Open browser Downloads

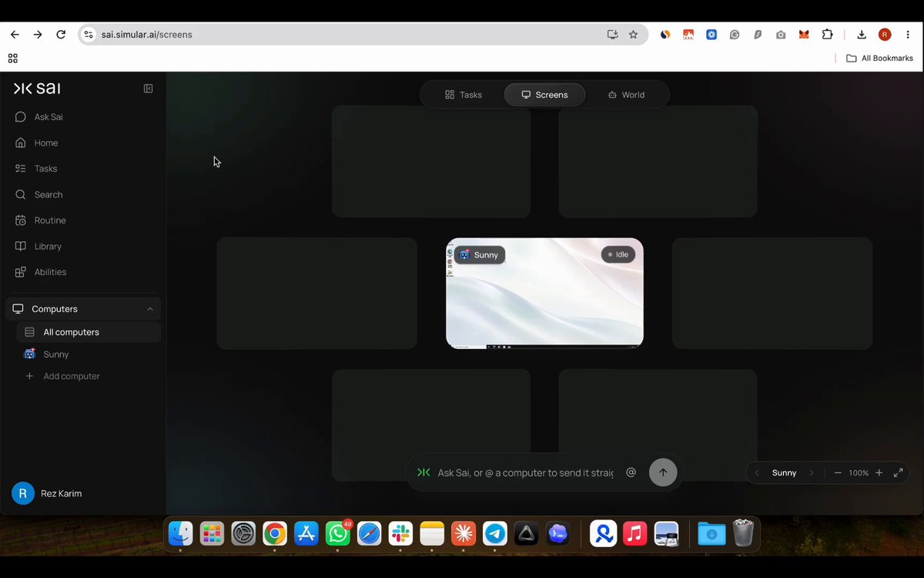coord(862,35)
